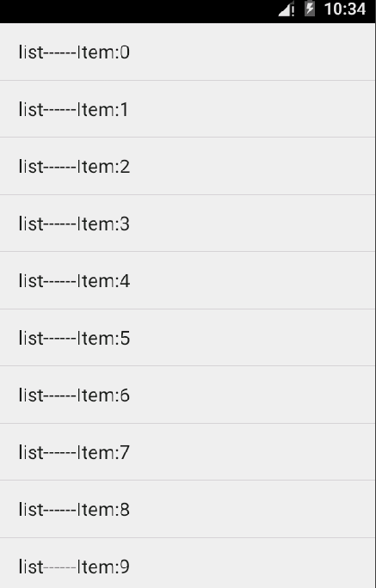Image resolution: width=376 pixels, height=588 pixels.
Task: Click divider line between Item:4 and Item:5
Action: click(x=188, y=309)
